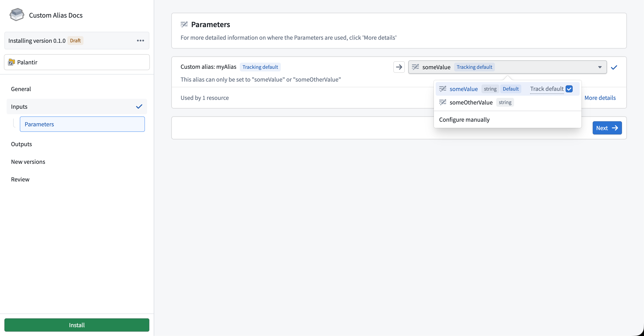
Task: Toggle the Inputs section checkmark
Action: click(x=139, y=106)
